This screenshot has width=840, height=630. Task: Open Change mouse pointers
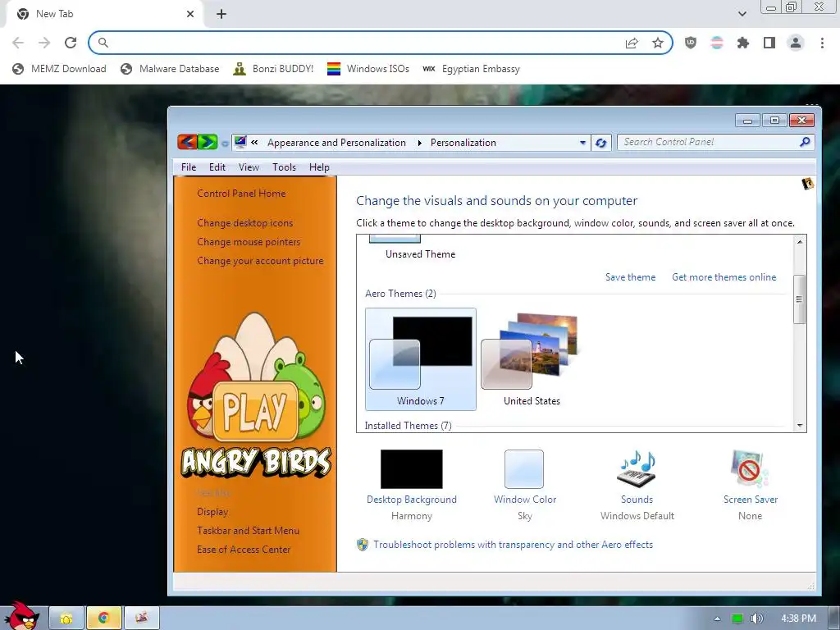249,242
